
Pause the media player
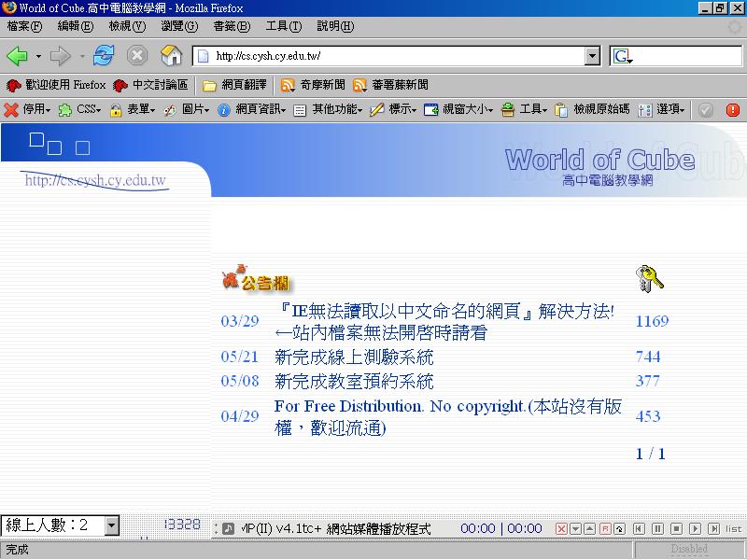[657, 528]
